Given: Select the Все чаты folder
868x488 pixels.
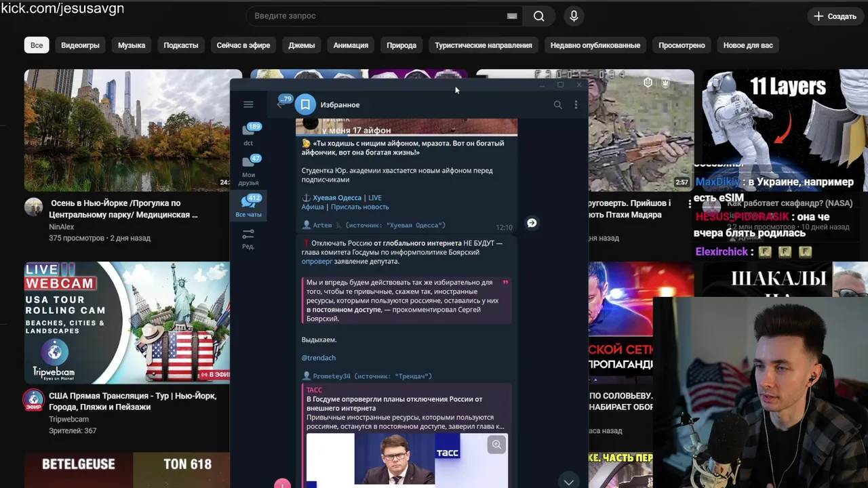Looking at the screenshot, I should (248, 205).
